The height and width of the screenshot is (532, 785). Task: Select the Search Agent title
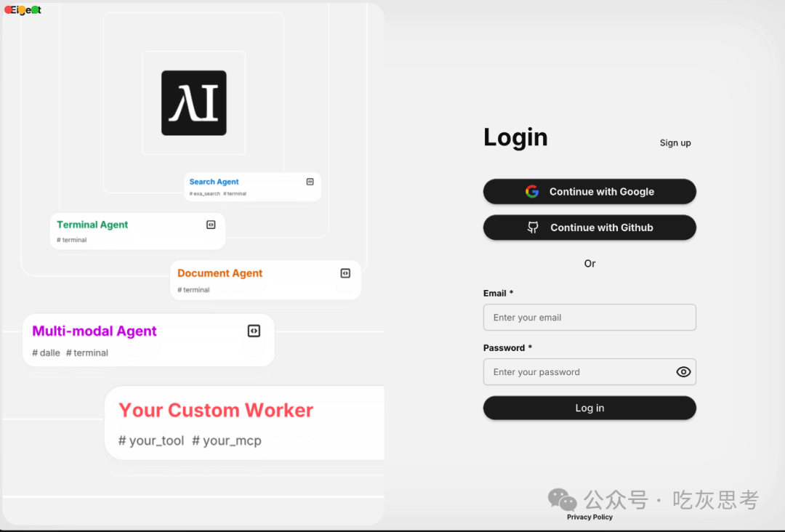tap(214, 182)
